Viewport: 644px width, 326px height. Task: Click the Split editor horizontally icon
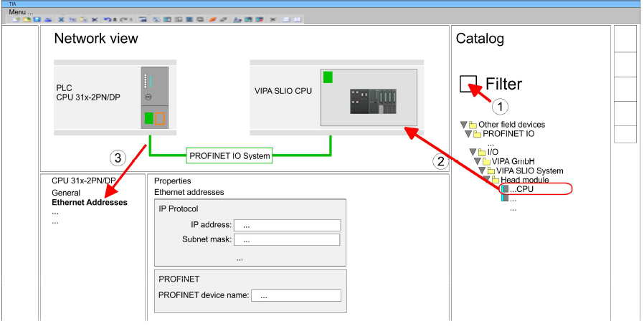click(286, 19)
